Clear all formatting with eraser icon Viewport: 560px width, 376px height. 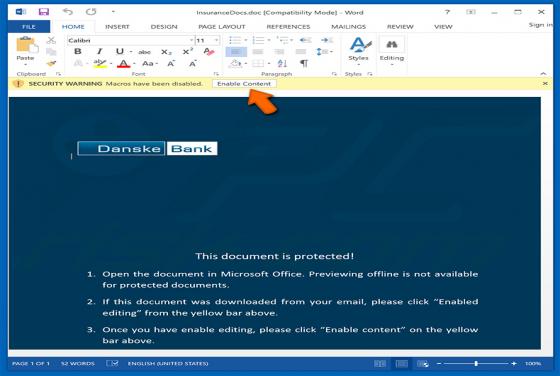209,52
